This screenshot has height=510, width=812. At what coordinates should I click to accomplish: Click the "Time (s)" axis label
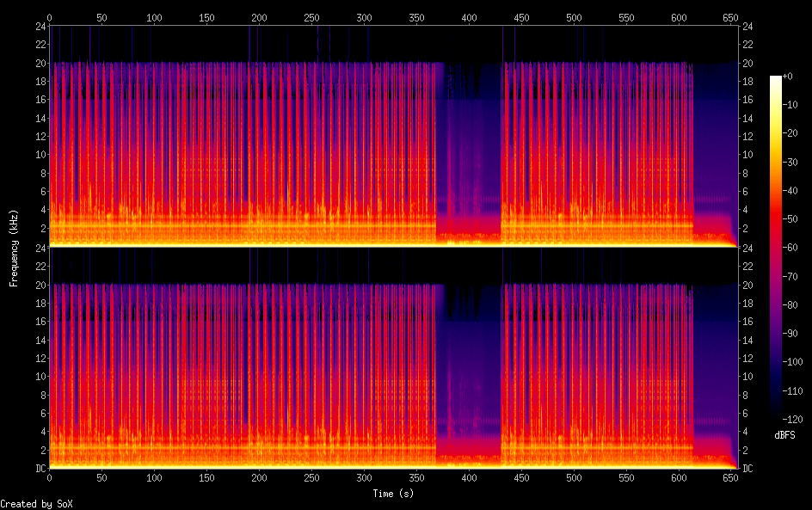click(395, 494)
